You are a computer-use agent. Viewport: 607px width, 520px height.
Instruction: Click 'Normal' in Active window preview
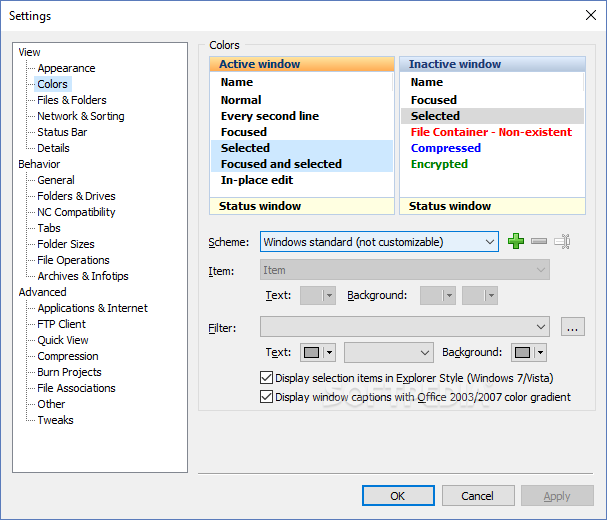pos(302,100)
